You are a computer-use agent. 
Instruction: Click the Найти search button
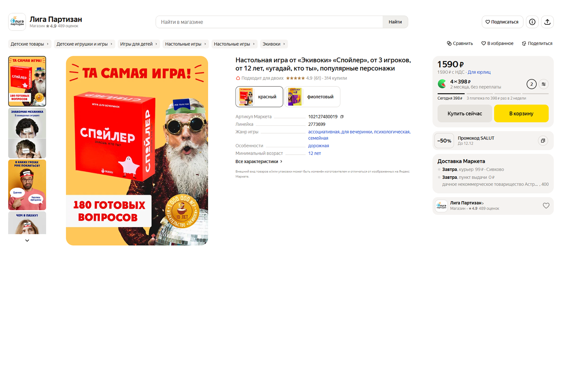tap(395, 22)
